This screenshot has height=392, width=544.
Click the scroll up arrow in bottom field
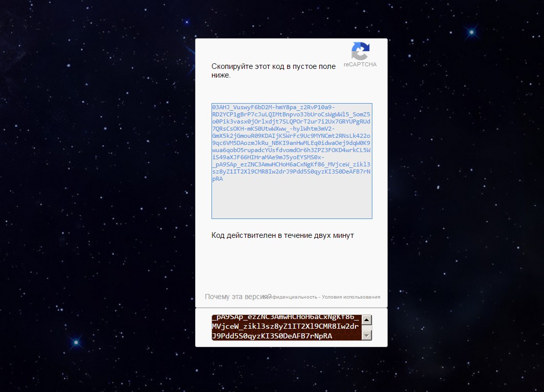(x=367, y=320)
